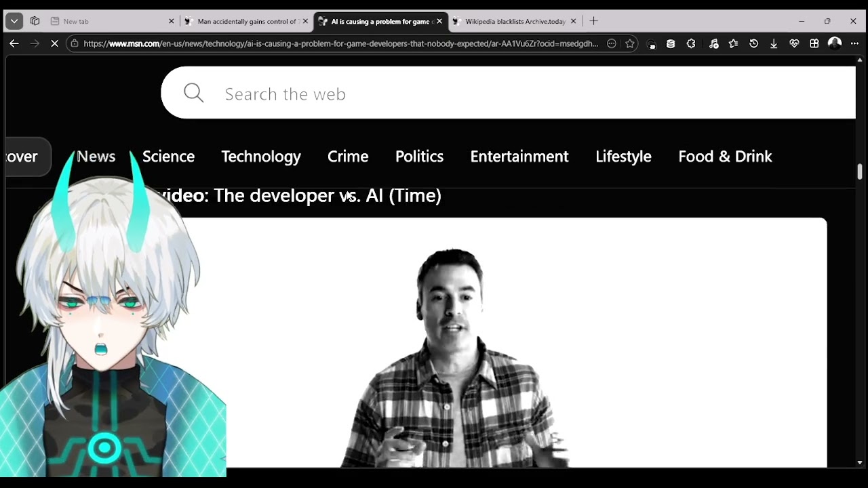This screenshot has height=488, width=868.
Task: Close the New tab tab
Action: point(171,21)
